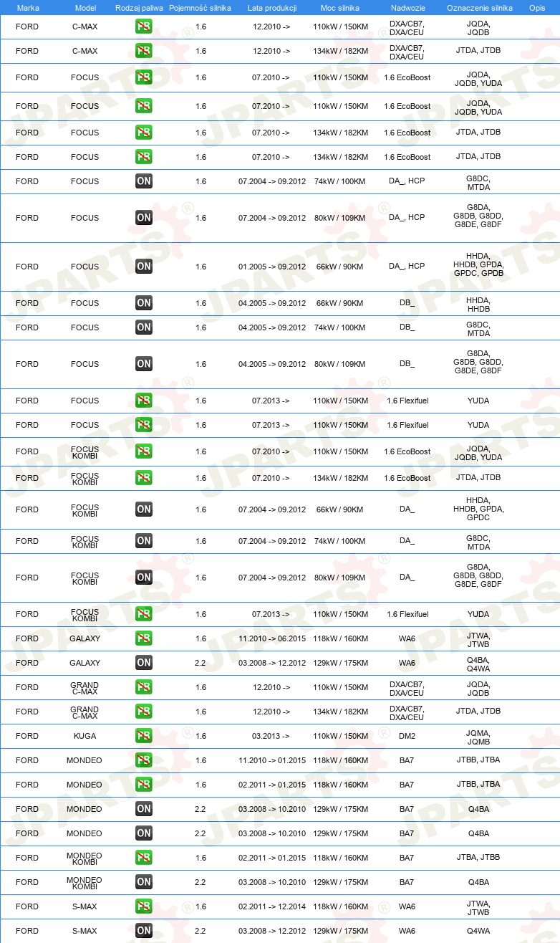The height and width of the screenshot is (943, 560).
Task: Click the diesel ON icon for FOCUS KOMBI 80kW
Action: point(144,578)
